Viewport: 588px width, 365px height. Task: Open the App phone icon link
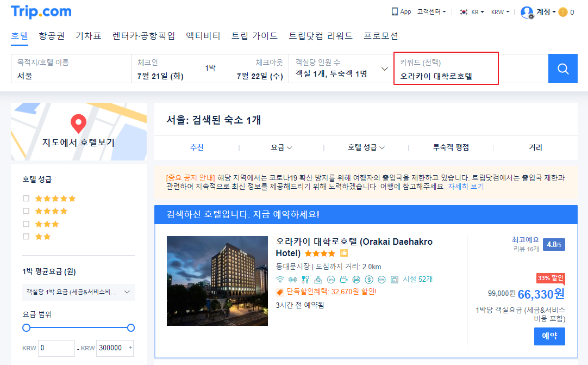coord(395,11)
